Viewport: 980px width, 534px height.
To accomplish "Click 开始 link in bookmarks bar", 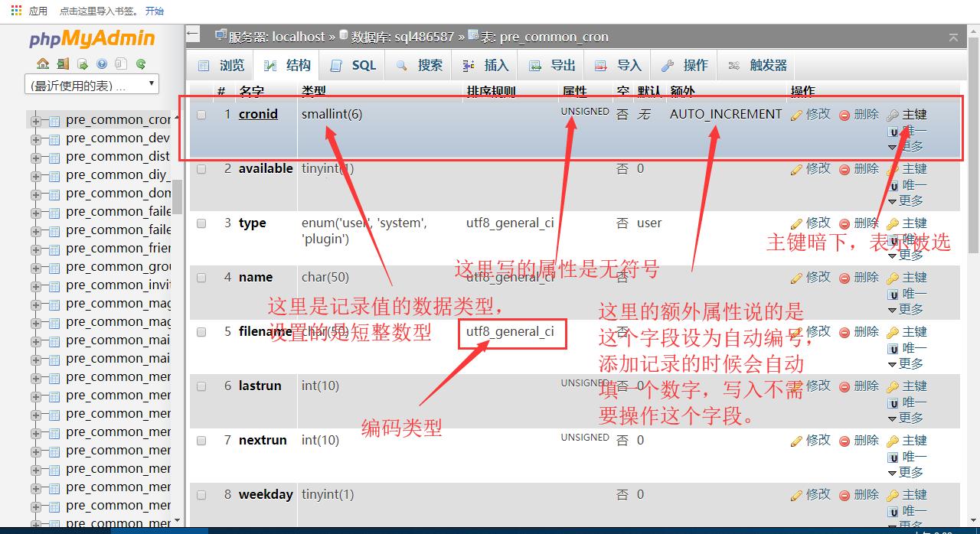I will [x=154, y=11].
